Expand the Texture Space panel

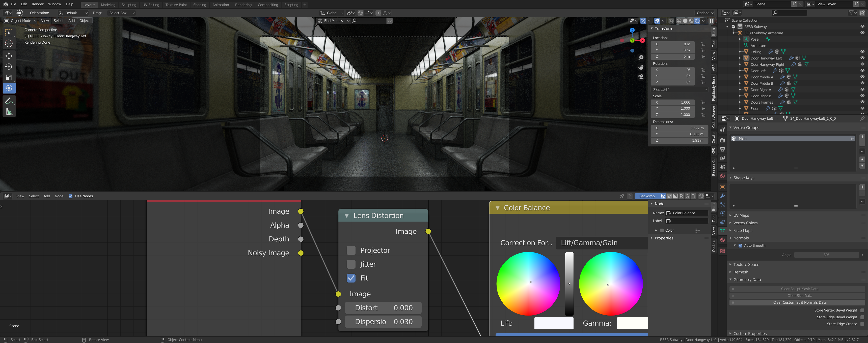[746, 265]
